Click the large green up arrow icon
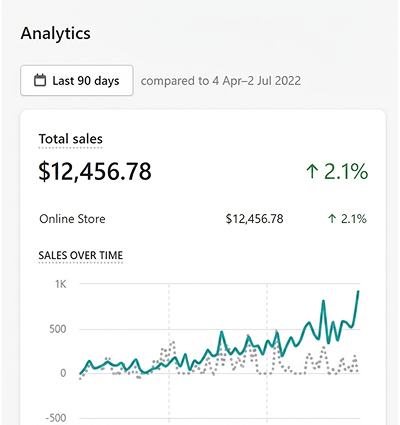Image resolution: width=400 pixels, height=425 pixels. coord(312,172)
